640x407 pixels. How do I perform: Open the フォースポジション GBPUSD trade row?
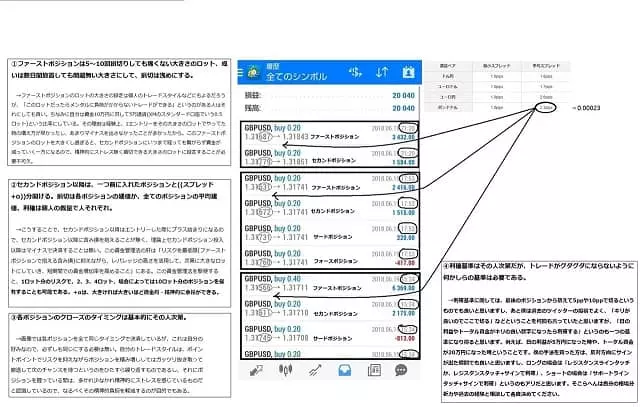click(329, 258)
